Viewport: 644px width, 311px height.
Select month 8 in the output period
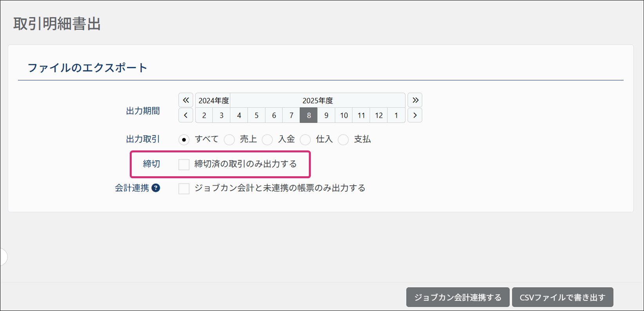[x=309, y=116]
